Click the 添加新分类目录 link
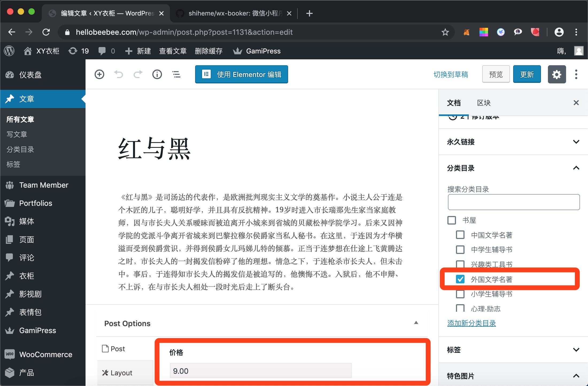 471,323
